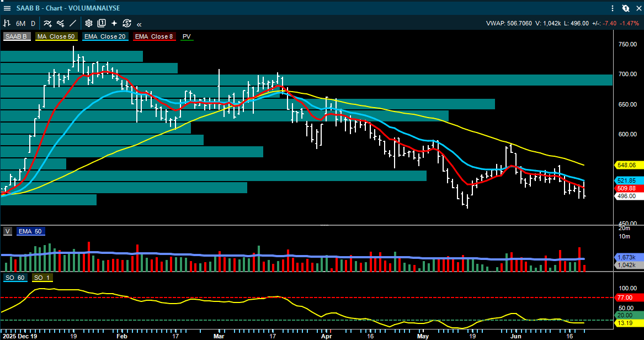644x340 pixels.
Task: Click the 750.00 price axis label
Action: (628, 44)
